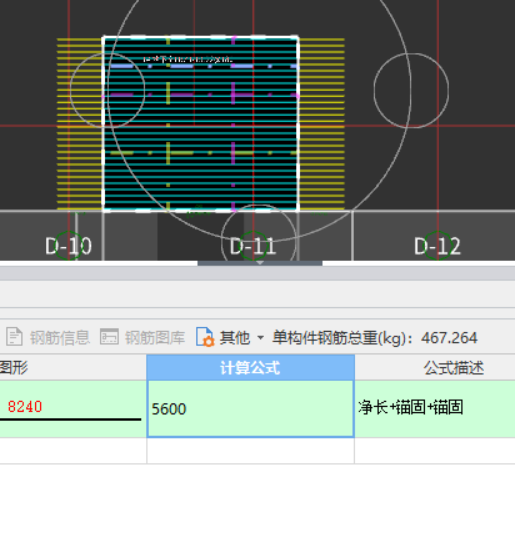Select axis label D-10
515x553 pixels.
(68, 246)
